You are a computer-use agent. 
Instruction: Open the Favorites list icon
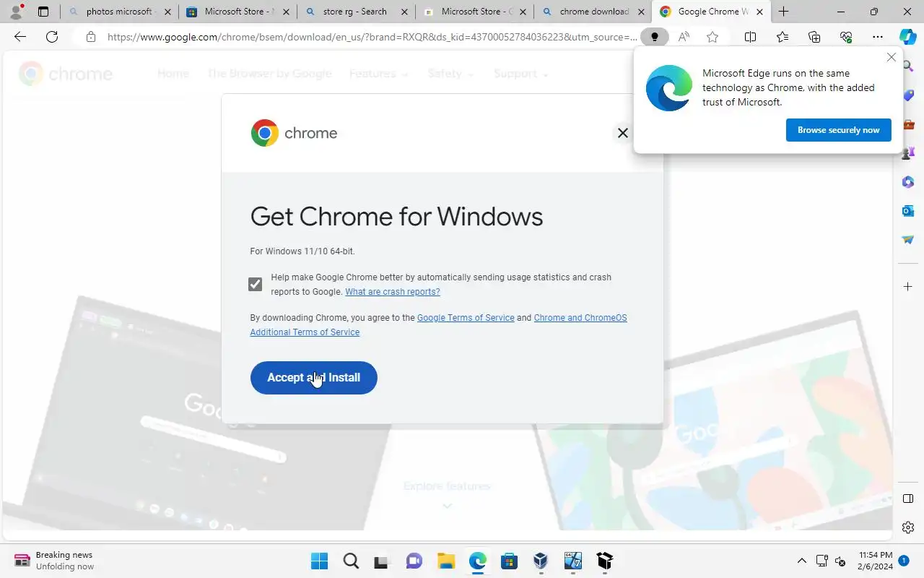pos(783,38)
